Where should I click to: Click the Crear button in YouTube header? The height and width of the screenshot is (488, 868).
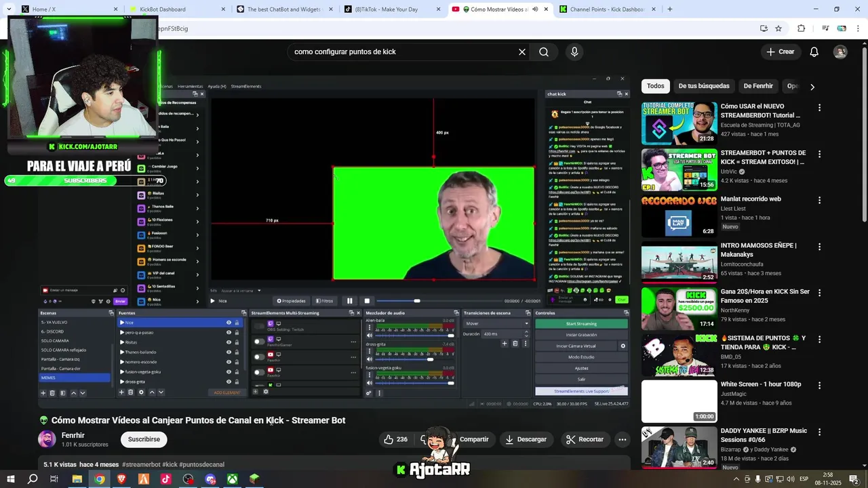click(780, 52)
